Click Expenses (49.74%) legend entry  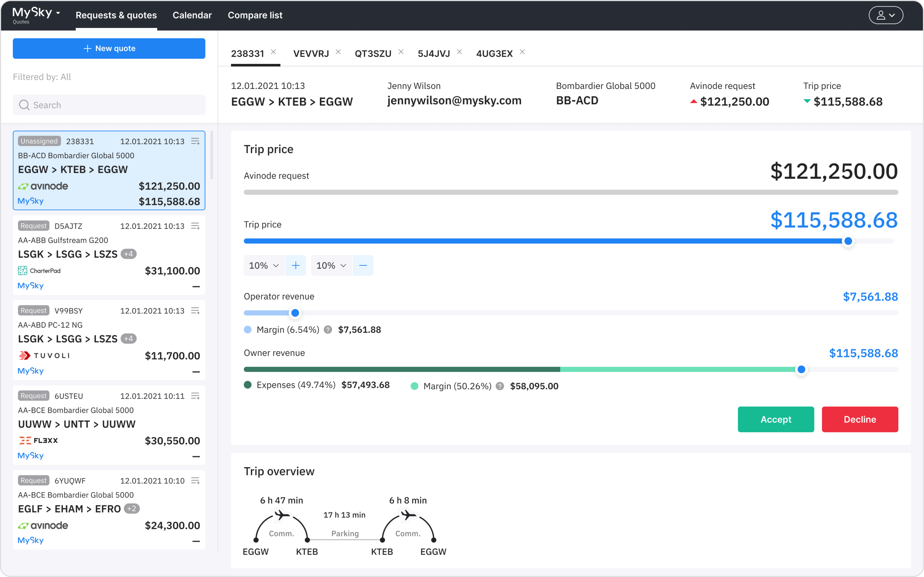pyautogui.click(x=317, y=385)
